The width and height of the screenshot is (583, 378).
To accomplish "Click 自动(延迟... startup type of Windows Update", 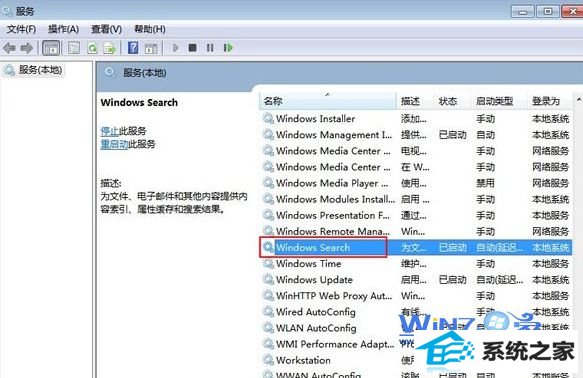I will [500, 280].
